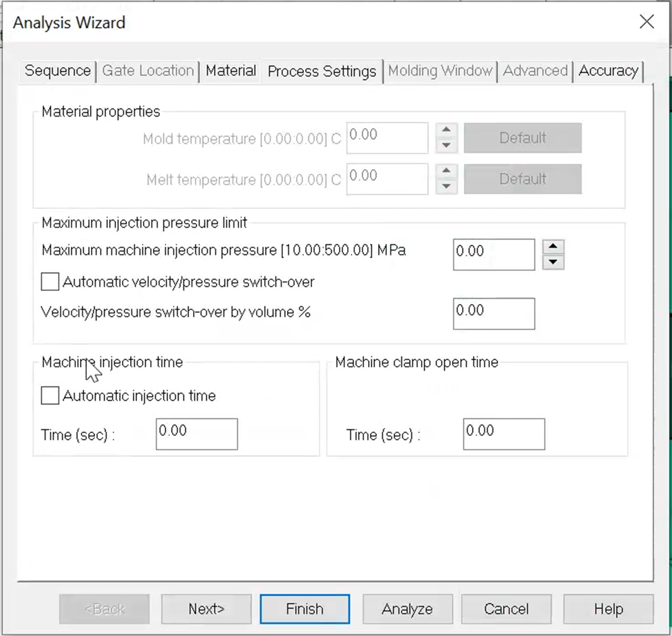The image size is (672, 636).
Task: Click Time field under Machine injection time
Action: pos(197,434)
